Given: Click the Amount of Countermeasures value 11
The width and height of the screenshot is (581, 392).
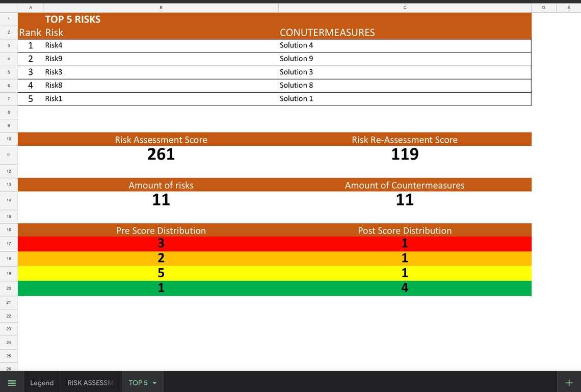Looking at the screenshot, I should 404,199.
